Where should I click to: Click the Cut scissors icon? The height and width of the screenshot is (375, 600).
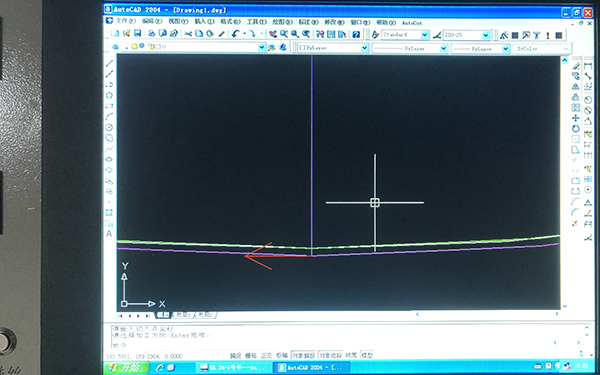[x=188, y=34]
